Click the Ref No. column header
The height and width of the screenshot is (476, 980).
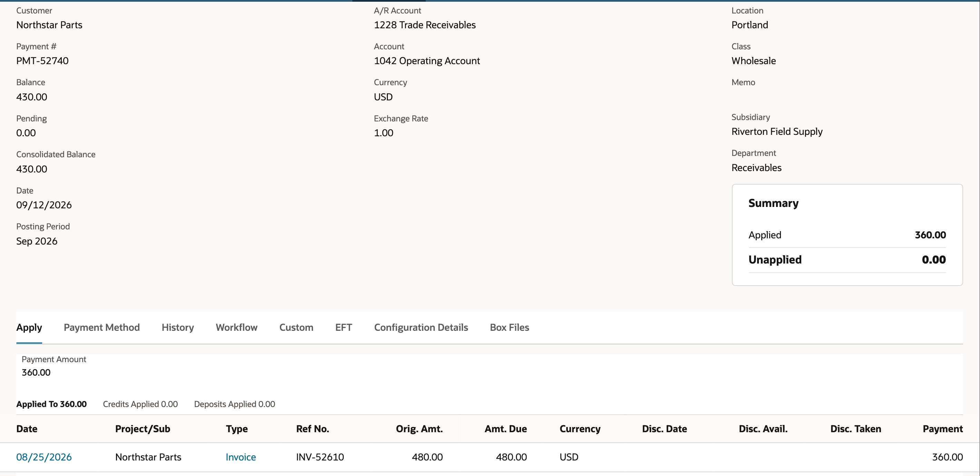313,429
